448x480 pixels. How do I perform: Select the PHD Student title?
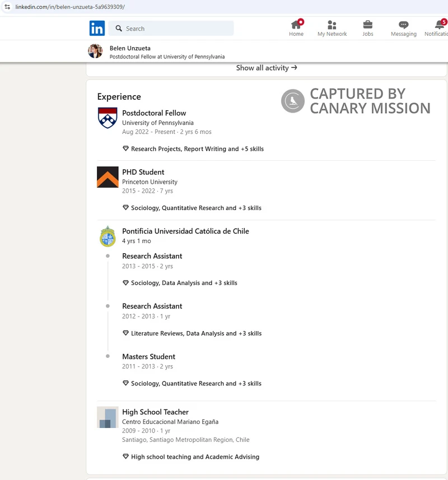click(143, 172)
